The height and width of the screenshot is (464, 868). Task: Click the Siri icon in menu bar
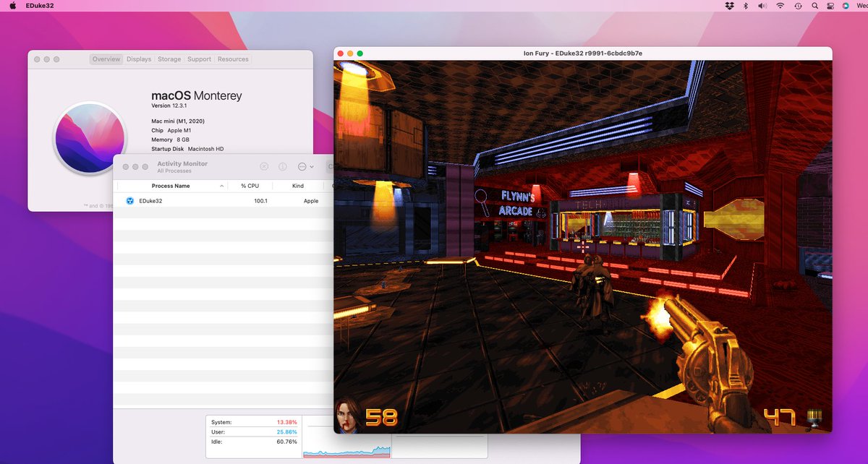click(x=846, y=6)
